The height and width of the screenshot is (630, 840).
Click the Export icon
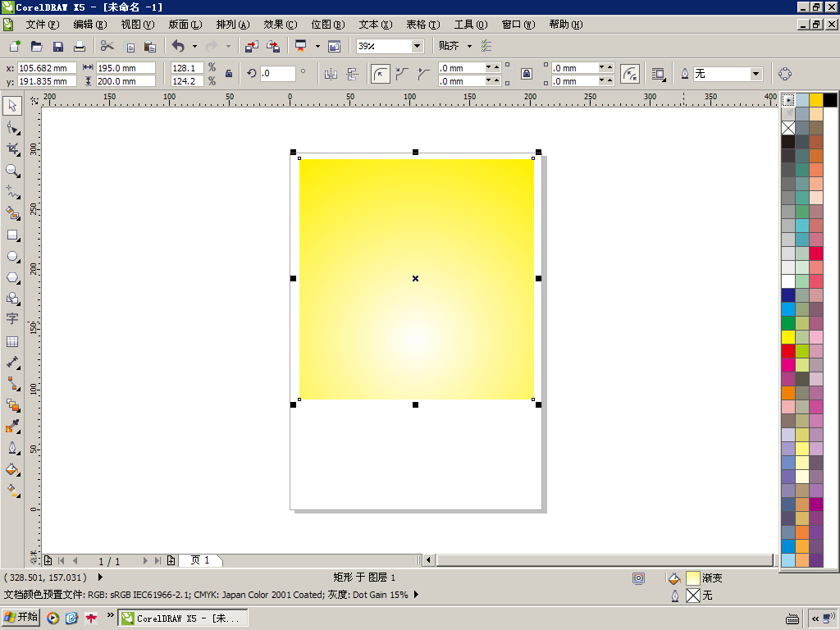(x=273, y=46)
